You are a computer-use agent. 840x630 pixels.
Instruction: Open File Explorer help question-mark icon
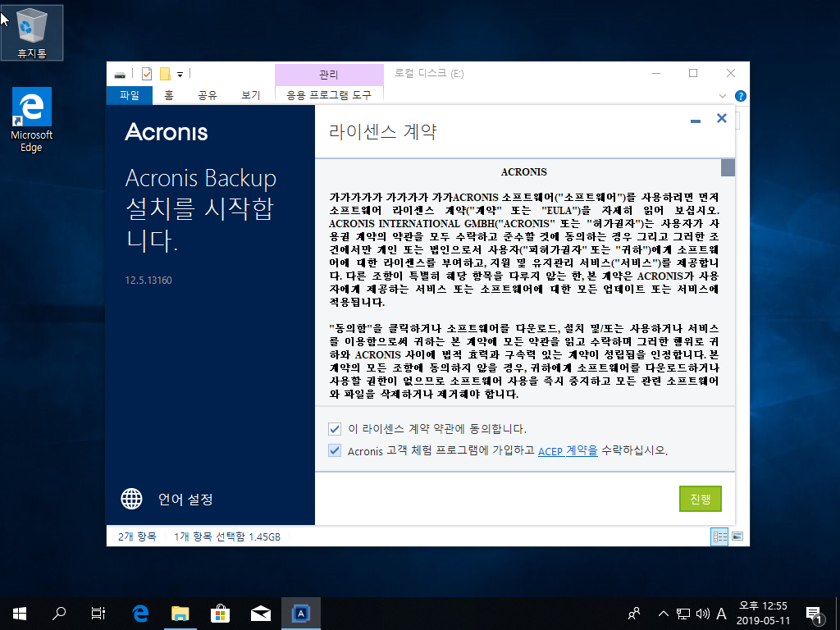[x=741, y=96]
